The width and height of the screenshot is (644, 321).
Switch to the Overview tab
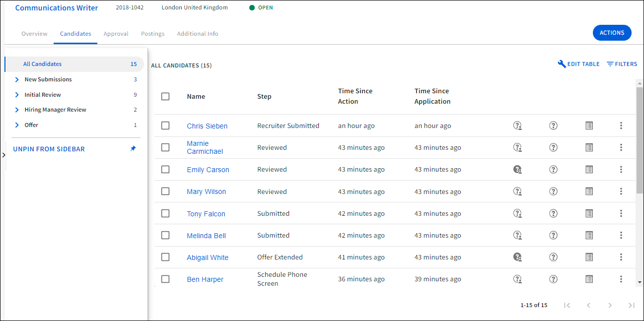pos(34,34)
